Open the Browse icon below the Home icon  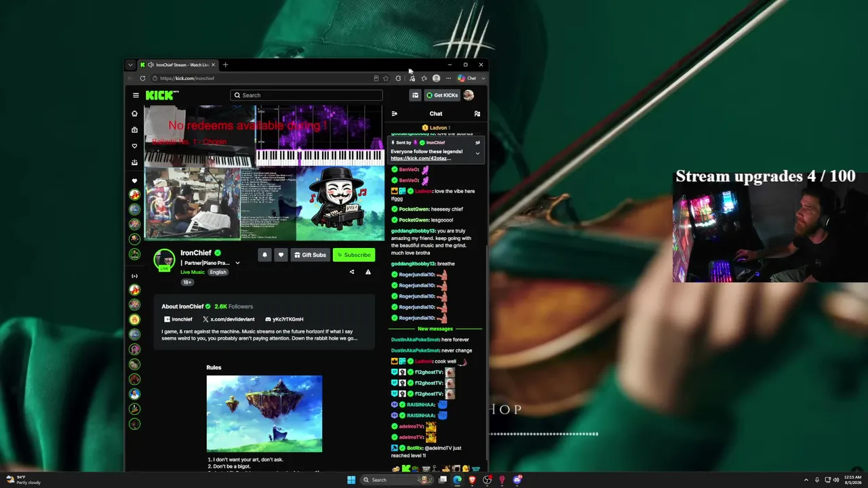click(x=134, y=129)
